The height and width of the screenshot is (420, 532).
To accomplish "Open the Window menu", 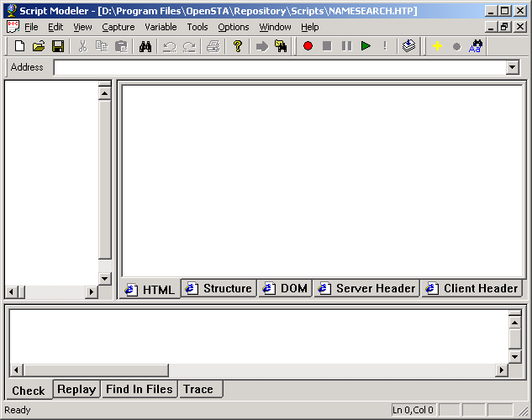I will tap(275, 27).
